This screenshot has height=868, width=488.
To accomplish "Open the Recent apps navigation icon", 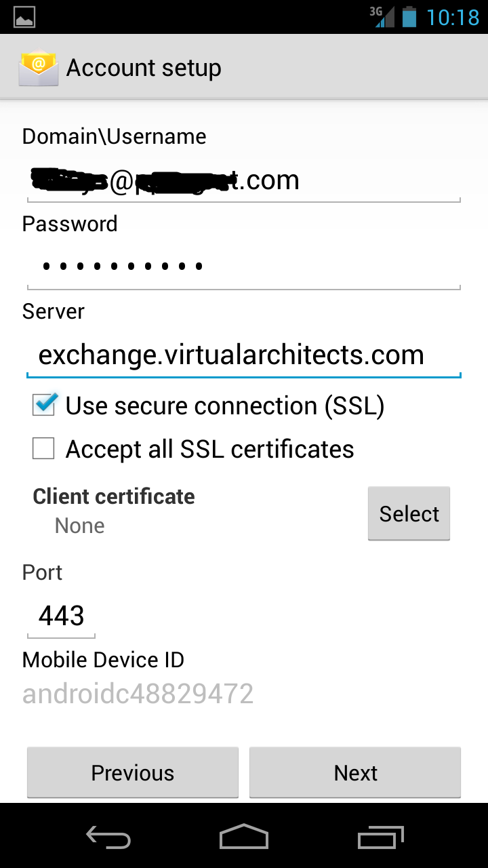I will click(380, 837).
